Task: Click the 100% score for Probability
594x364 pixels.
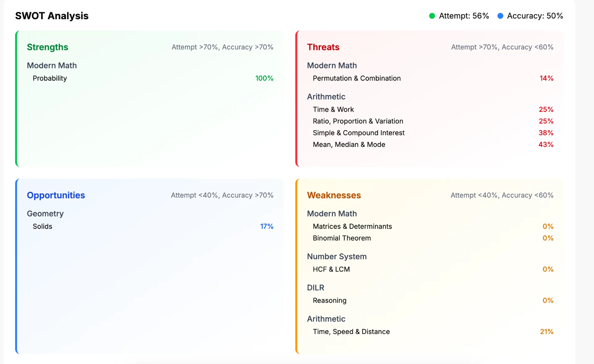Action: click(x=264, y=78)
